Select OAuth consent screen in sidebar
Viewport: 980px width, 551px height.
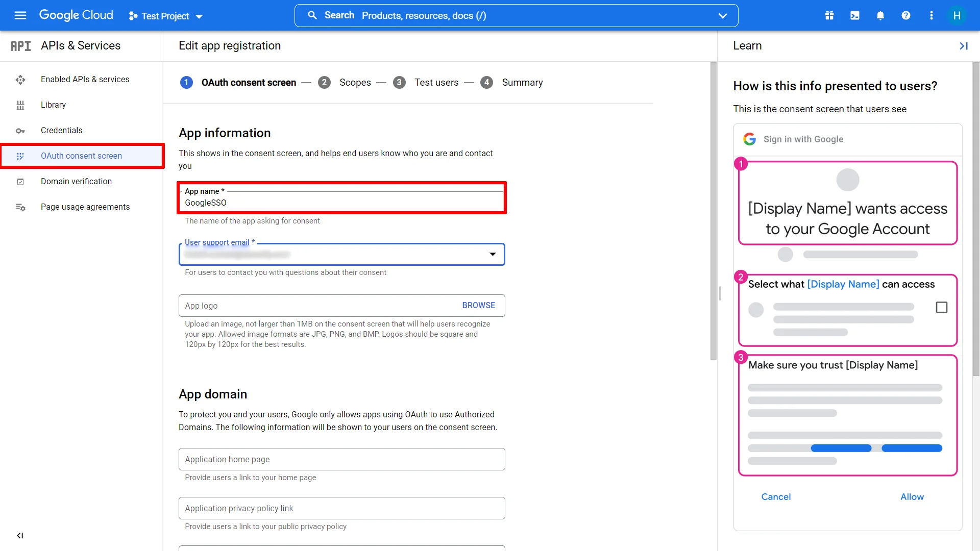click(x=83, y=156)
